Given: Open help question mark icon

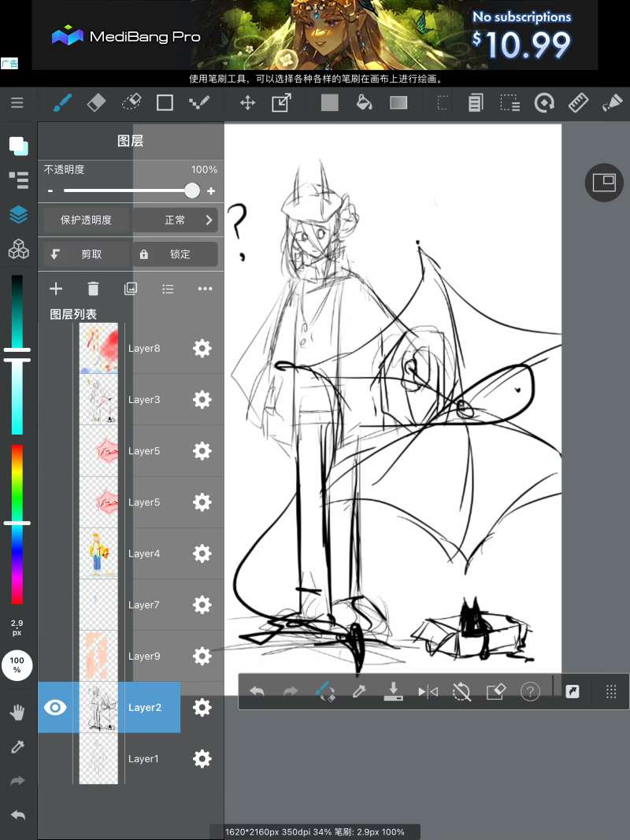Looking at the screenshot, I should [x=530, y=692].
